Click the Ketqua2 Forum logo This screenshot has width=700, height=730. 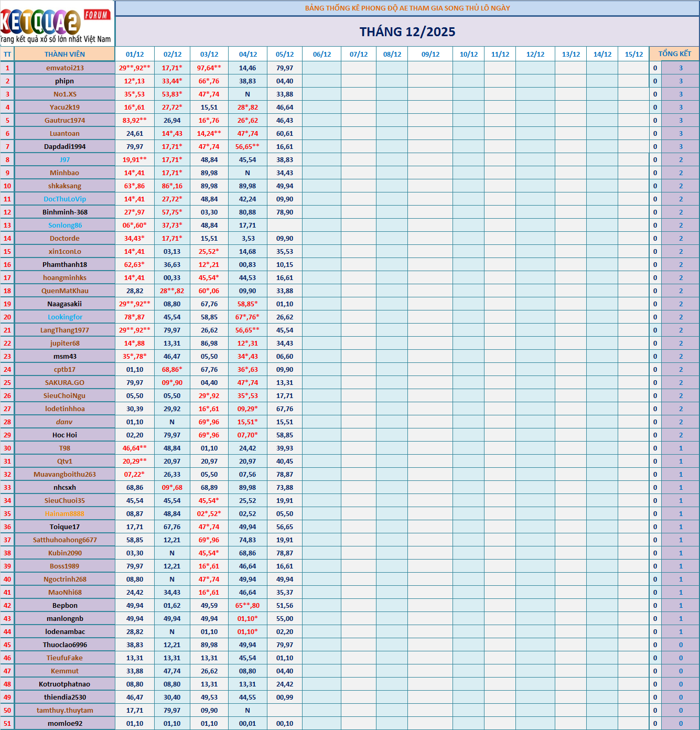click(x=57, y=24)
